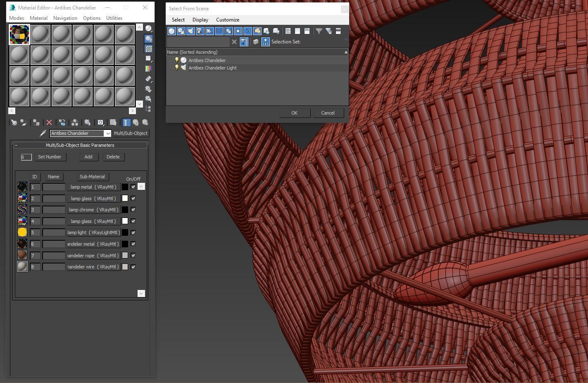
Task: Toggle the checkered background icon in side toolbar
Action: click(148, 49)
